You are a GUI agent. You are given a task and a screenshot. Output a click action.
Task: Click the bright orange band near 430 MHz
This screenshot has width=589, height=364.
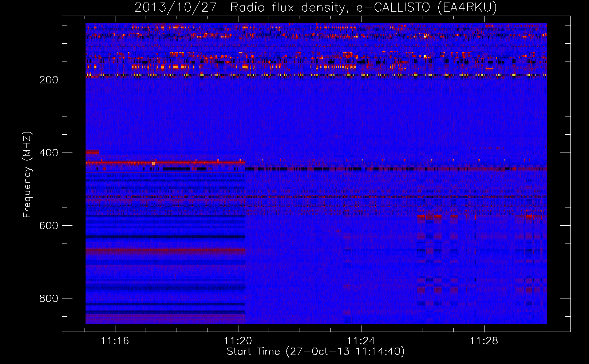(x=164, y=162)
